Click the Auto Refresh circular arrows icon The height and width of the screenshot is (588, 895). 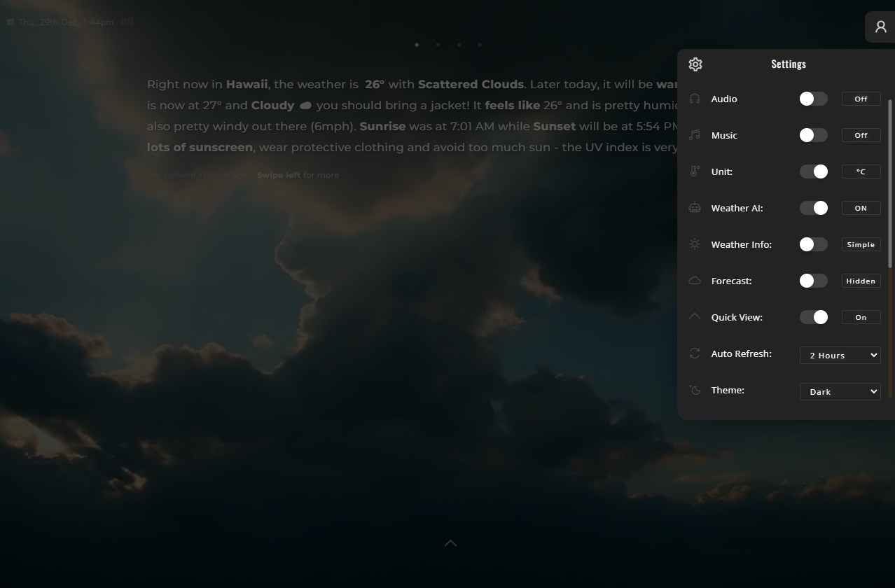pos(694,353)
